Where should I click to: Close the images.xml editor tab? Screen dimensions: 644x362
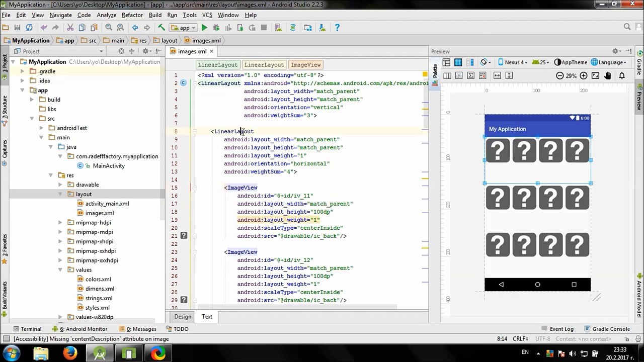click(211, 51)
